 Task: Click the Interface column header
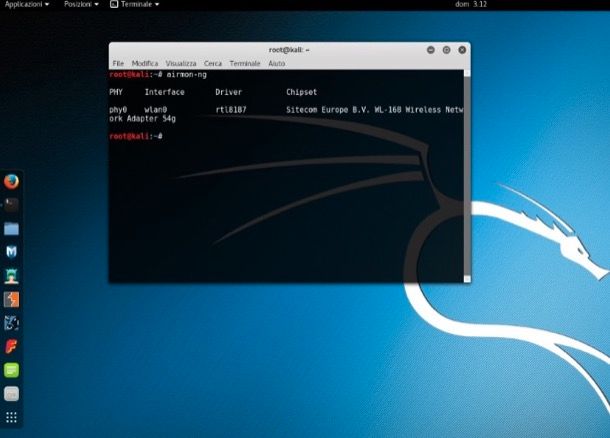pos(165,92)
